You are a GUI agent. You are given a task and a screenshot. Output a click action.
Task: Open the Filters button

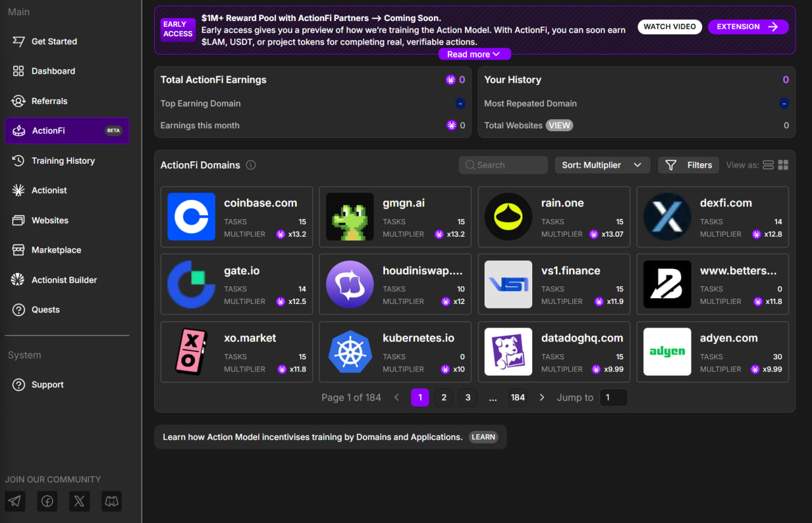pos(688,165)
